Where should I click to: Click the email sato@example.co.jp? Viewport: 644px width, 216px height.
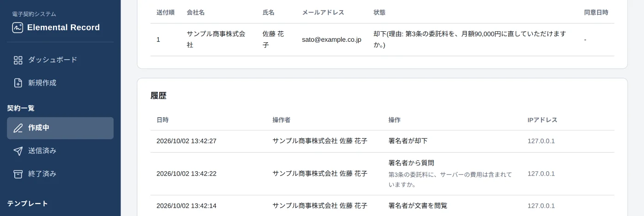pos(332,40)
